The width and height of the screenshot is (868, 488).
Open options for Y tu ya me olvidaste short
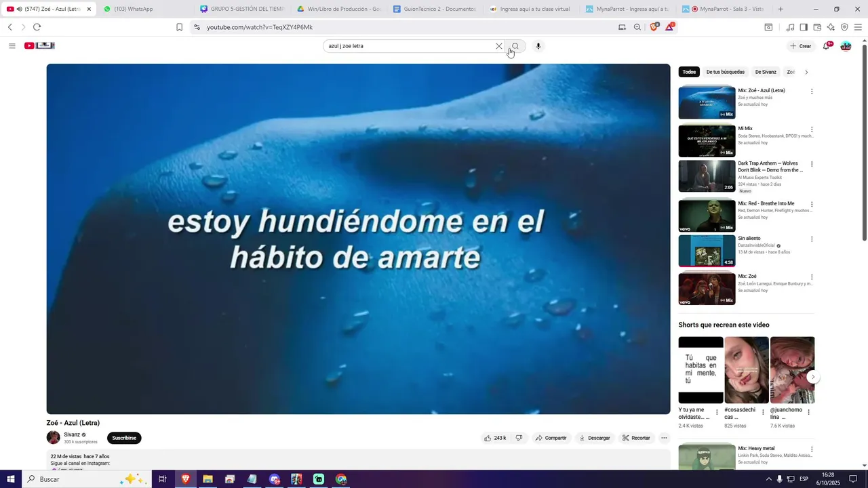tap(717, 412)
